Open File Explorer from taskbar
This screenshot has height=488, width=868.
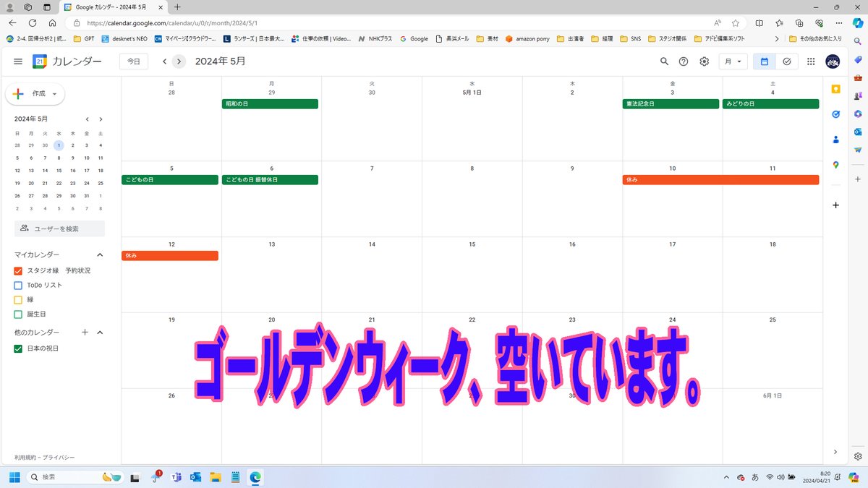215,477
